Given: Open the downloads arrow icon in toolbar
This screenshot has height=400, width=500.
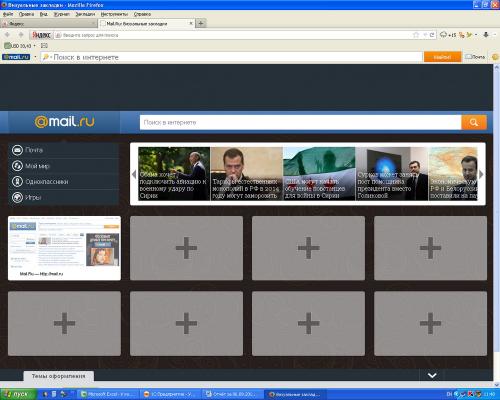Looking at the screenshot, I should (x=486, y=35).
